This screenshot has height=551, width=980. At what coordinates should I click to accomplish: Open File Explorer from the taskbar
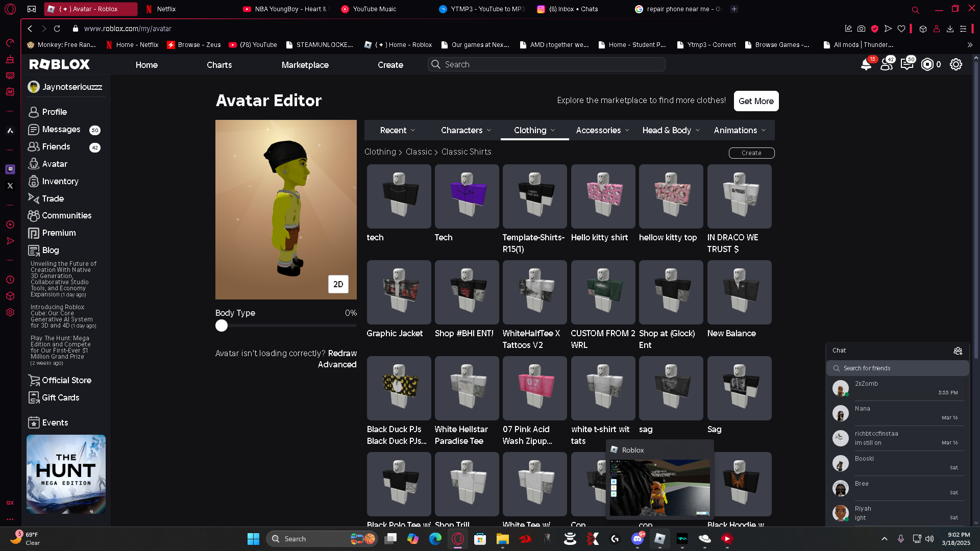coord(502,539)
